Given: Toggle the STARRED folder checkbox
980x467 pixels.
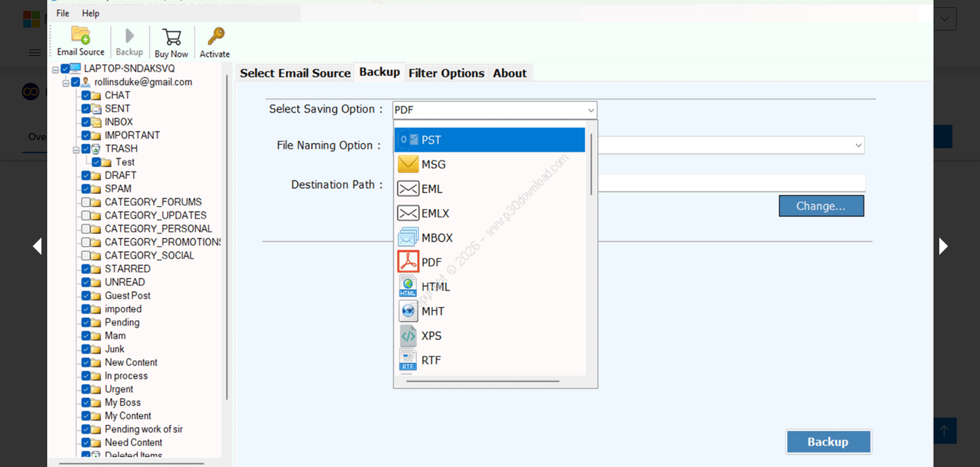Looking at the screenshot, I should [86, 269].
